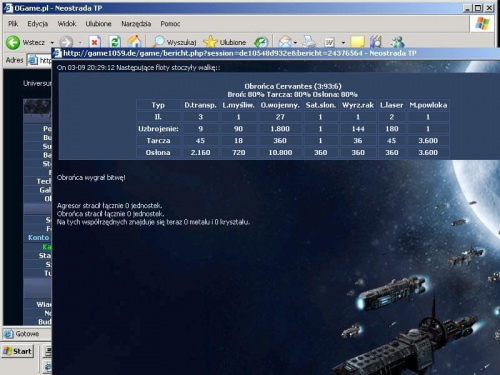
Task: Open the Narzędzia menu
Action: click(136, 24)
